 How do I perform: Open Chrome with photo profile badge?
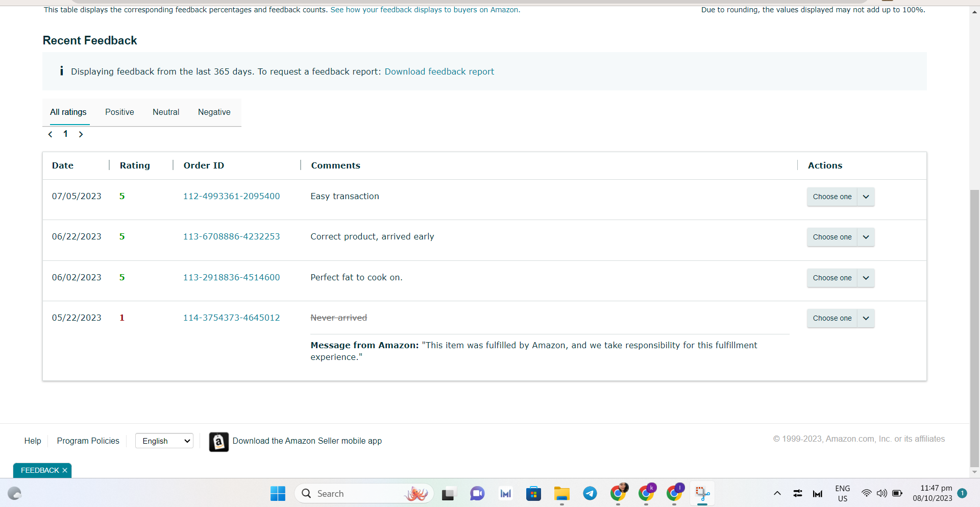(x=619, y=493)
